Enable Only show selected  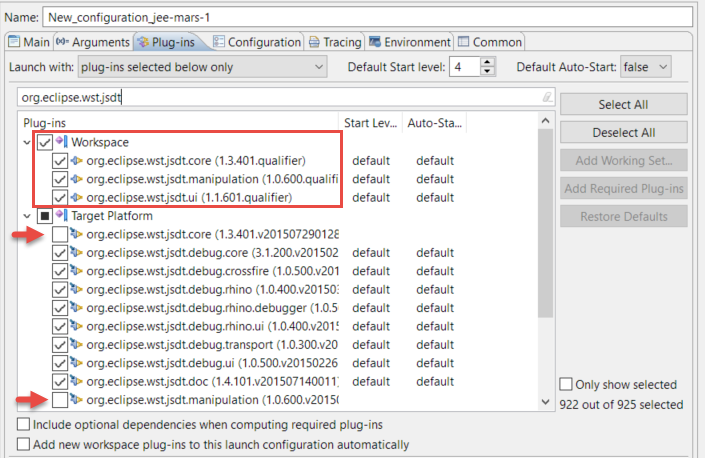click(566, 384)
